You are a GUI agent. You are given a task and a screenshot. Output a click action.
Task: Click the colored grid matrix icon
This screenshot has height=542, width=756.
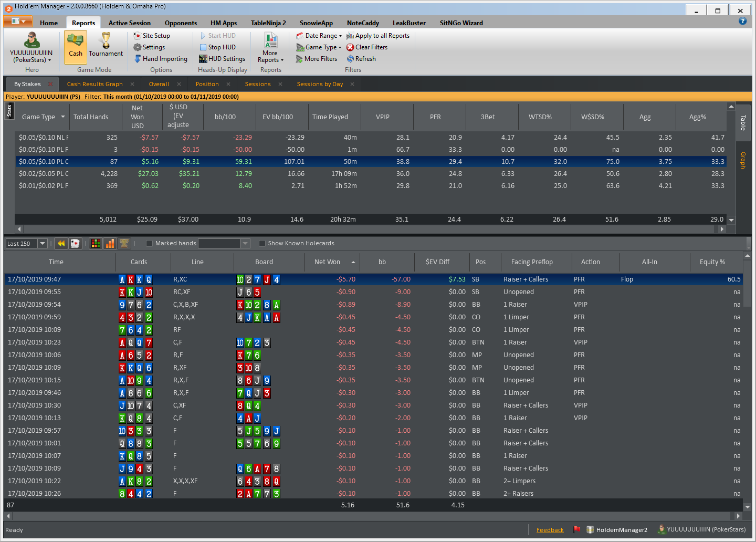pyautogui.click(x=96, y=243)
